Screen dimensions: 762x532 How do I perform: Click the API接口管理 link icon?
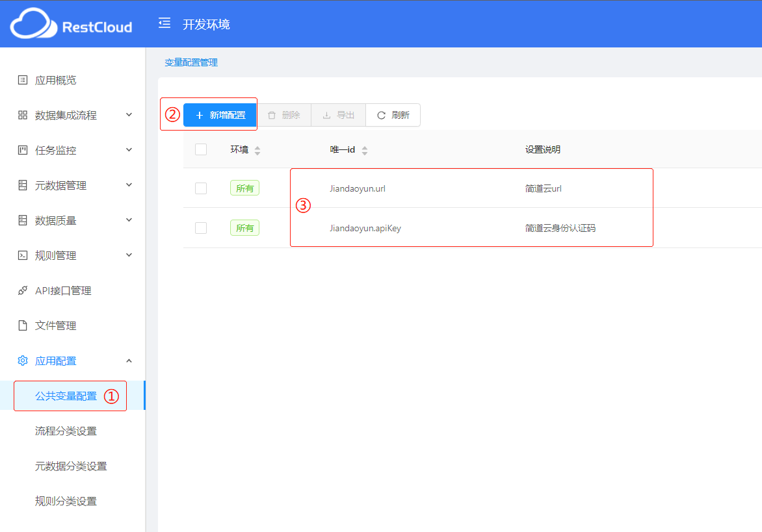pyautogui.click(x=23, y=291)
